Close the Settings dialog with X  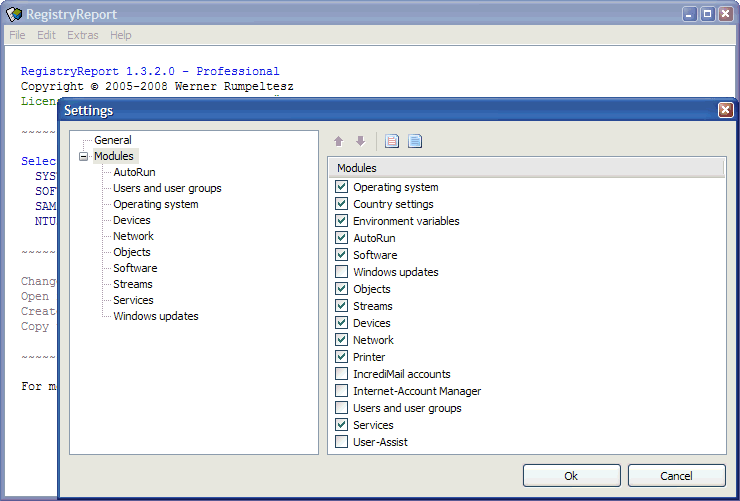click(726, 110)
